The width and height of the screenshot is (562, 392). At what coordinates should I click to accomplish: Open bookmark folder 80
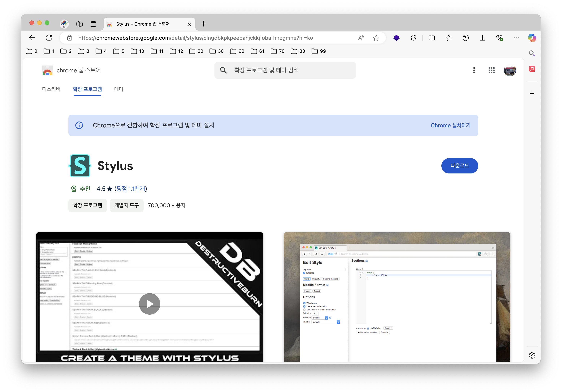tap(298, 51)
